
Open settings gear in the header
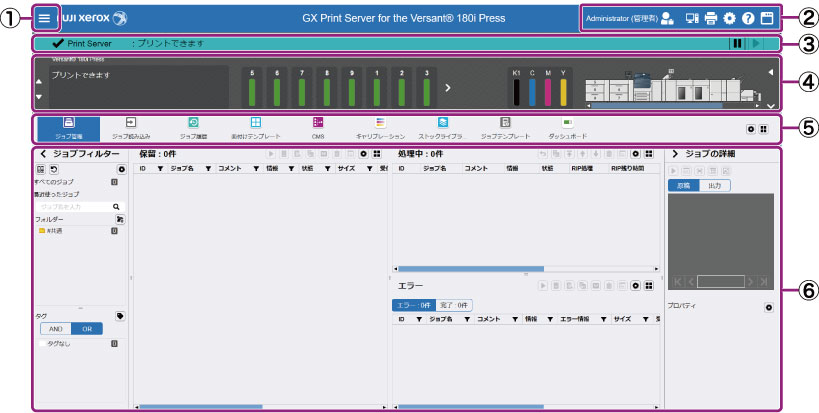(x=729, y=18)
